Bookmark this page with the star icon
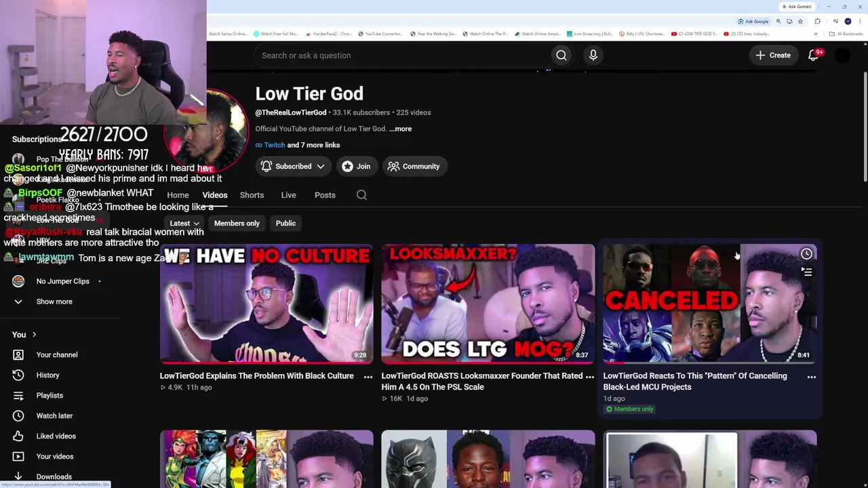The image size is (868, 488). [800, 21]
